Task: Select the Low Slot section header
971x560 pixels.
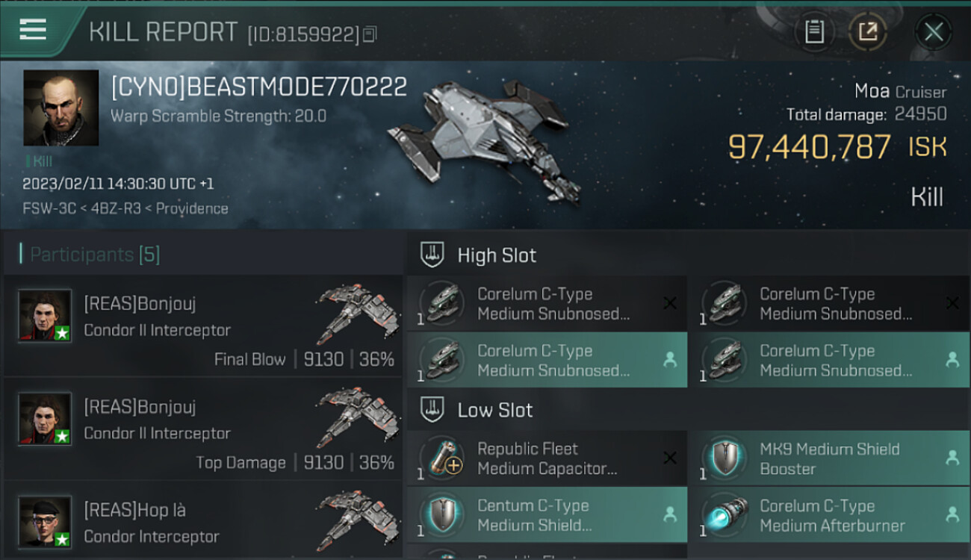Action: coord(495,410)
